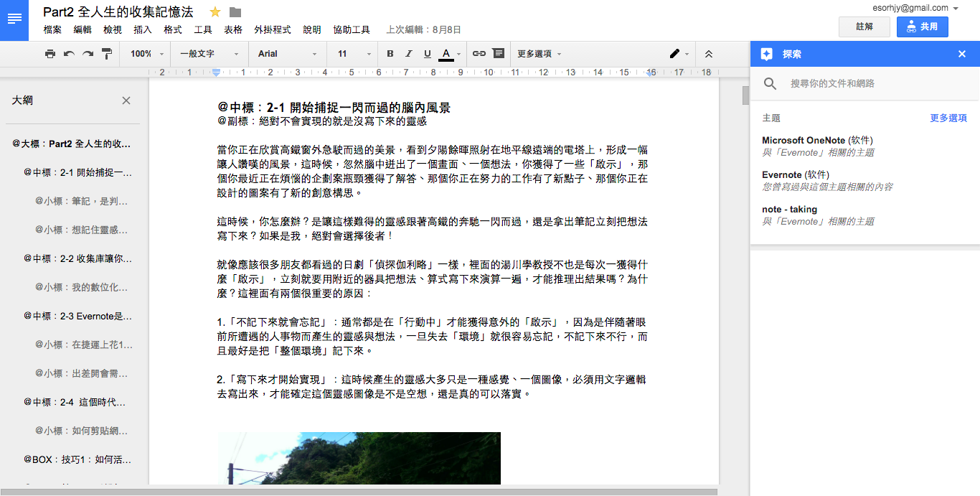Open the zoom 100% dropdown
The width and height of the screenshot is (980, 496).
(147, 54)
